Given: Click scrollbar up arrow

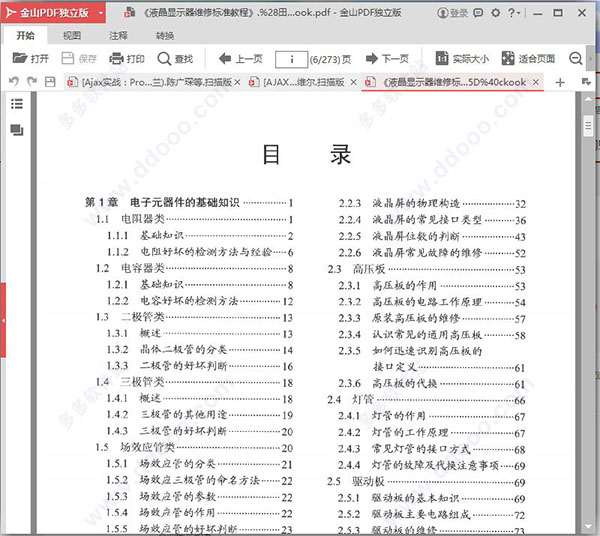Looking at the screenshot, I should [x=588, y=99].
